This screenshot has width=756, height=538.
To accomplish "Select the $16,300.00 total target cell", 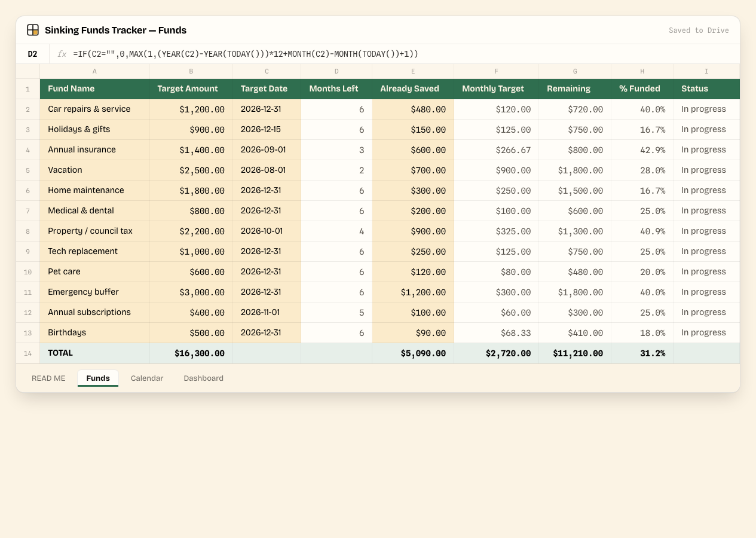I will click(191, 353).
